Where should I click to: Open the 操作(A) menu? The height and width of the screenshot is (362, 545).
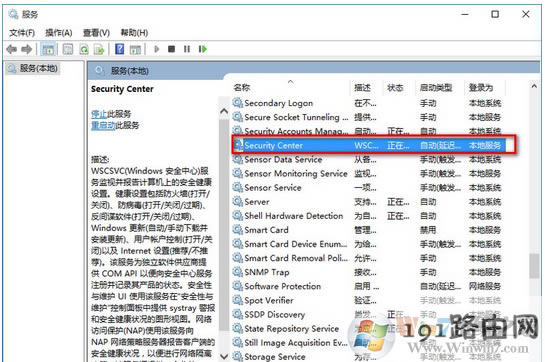coord(59,33)
